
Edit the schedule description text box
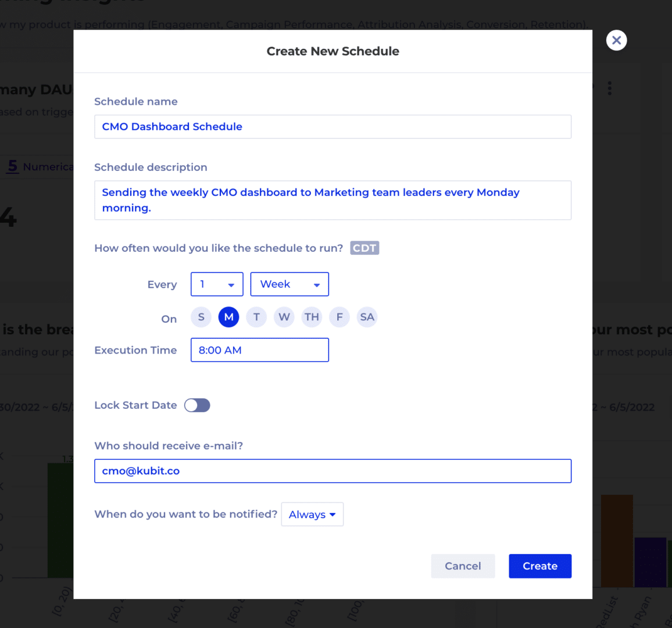[333, 200]
